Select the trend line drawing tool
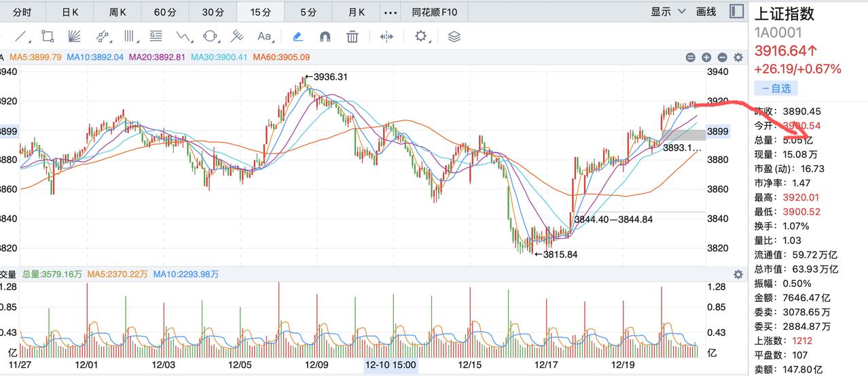 click(22, 36)
